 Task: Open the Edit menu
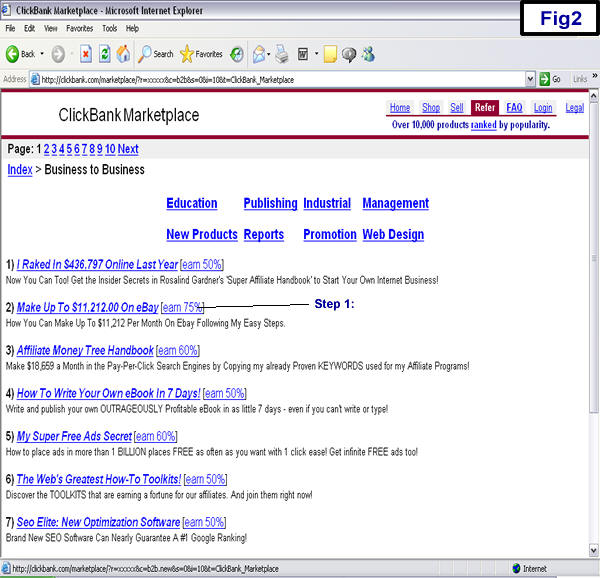[29, 28]
